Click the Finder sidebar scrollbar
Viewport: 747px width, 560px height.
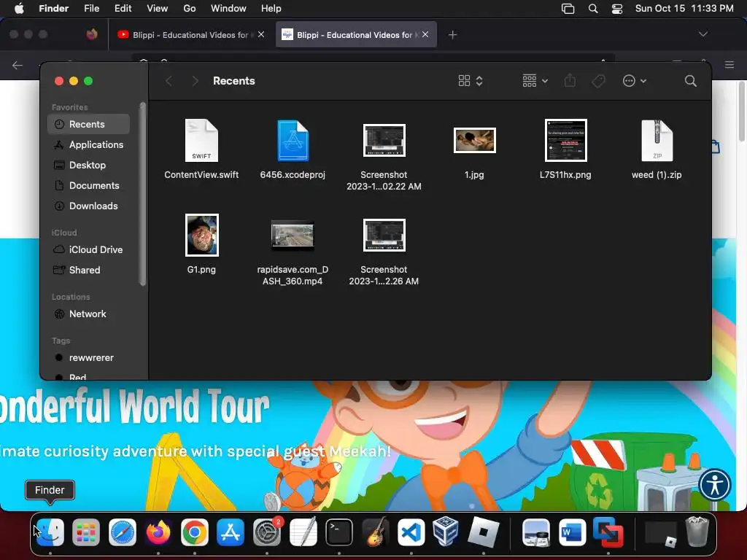pos(142,194)
